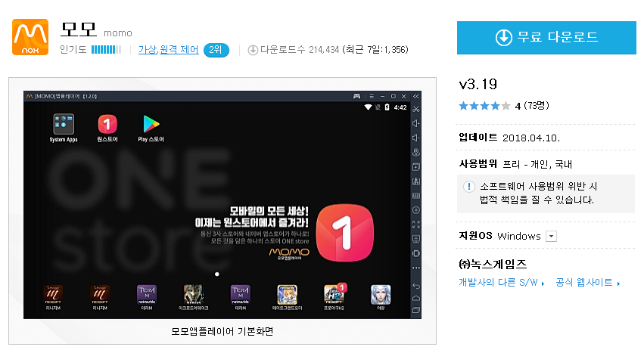
Task: Click the scissors screenshot tool icon
Action: [416, 109]
